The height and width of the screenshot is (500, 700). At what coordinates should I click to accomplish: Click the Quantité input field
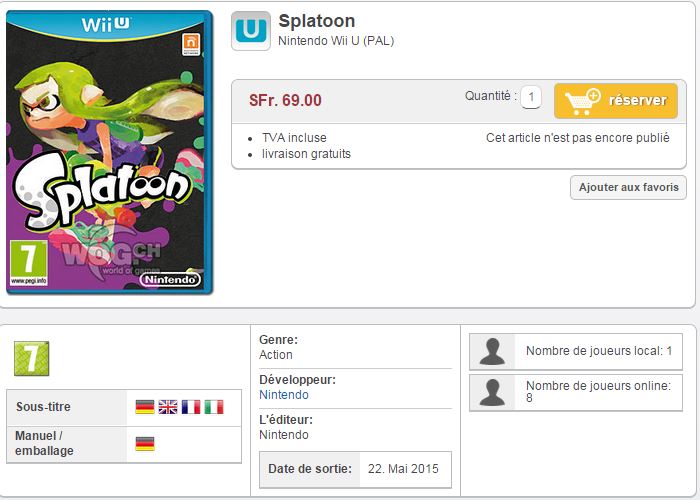[531, 97]
